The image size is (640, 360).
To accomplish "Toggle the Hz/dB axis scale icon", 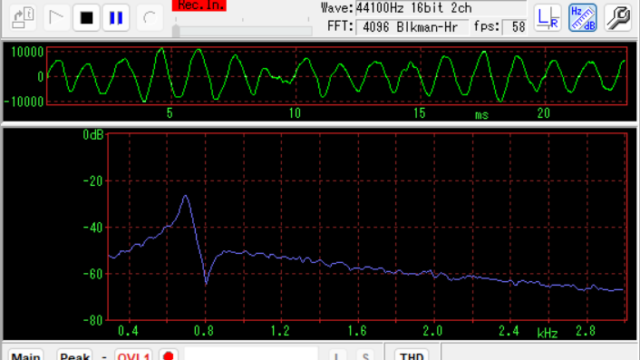I will point(583,18).
